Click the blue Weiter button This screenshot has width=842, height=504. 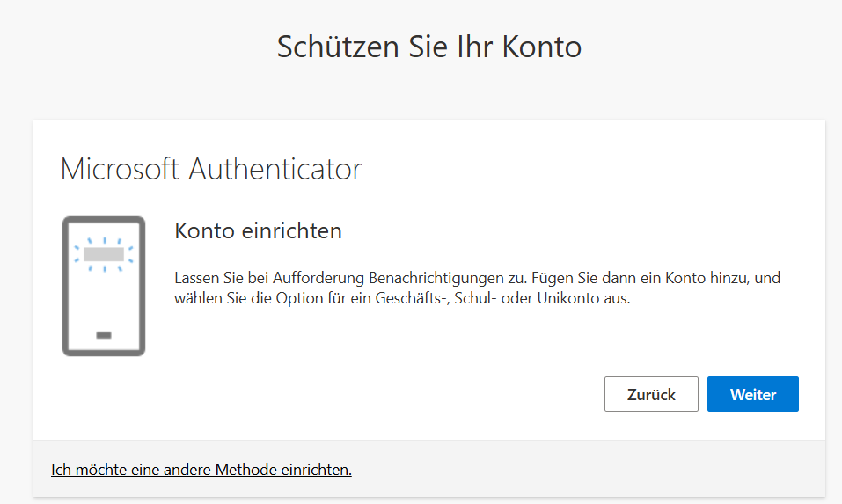tap(752, 394)
